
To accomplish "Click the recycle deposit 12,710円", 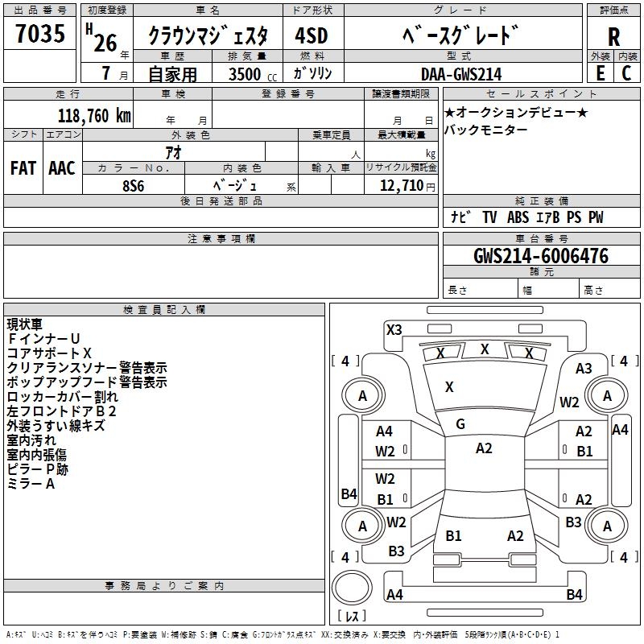I will (x=407, y=186).
